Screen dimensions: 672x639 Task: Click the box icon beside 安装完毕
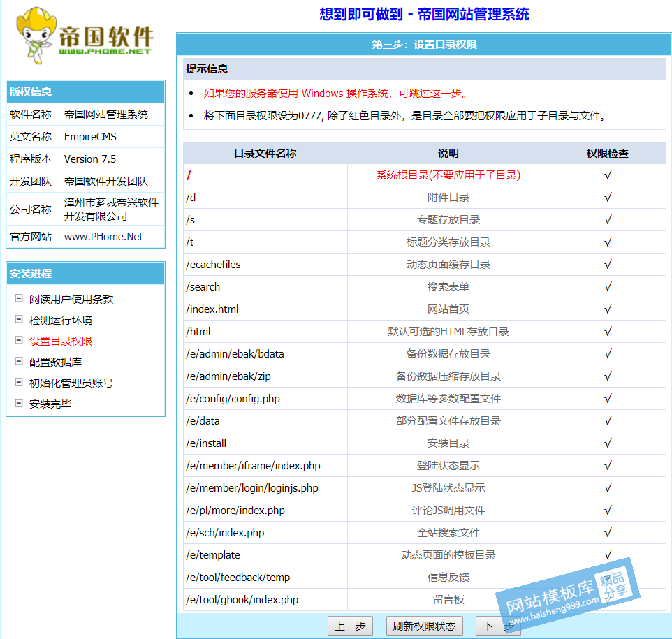[18, 403]
